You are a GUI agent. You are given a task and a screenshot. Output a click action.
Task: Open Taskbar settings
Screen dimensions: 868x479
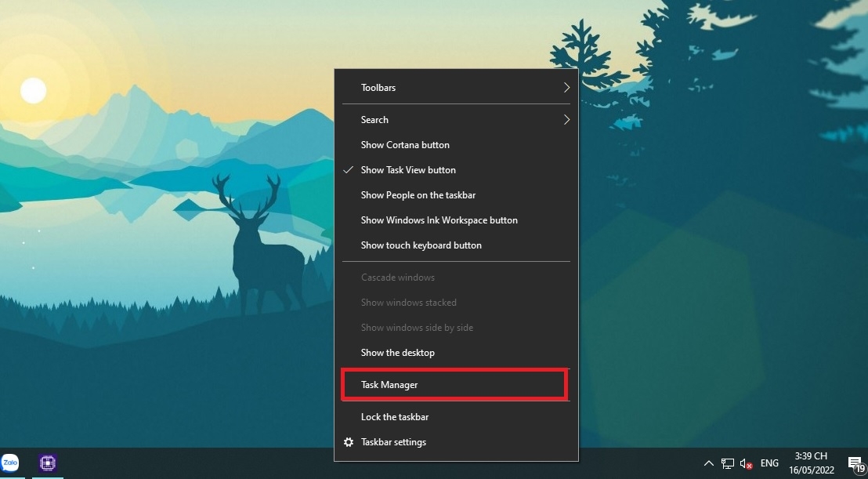pos(456,442)
